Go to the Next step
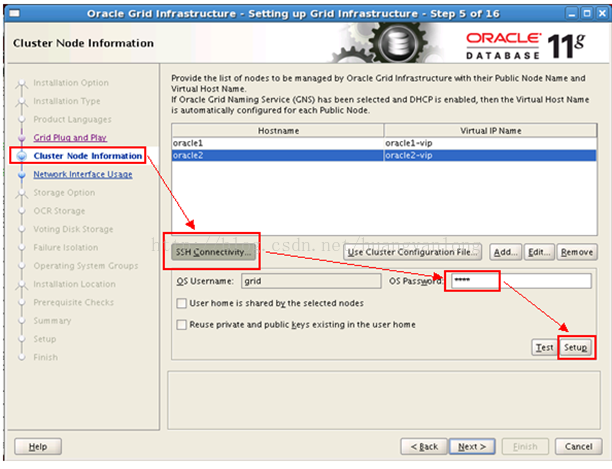This screenshot has width=612, height=469. tap(472, 446)
